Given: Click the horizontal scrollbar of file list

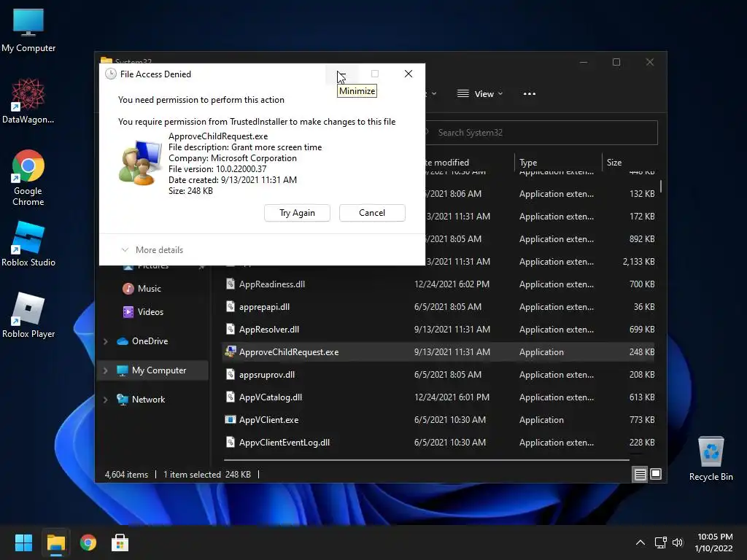Looking at the screenshot, I should point(426,460).
